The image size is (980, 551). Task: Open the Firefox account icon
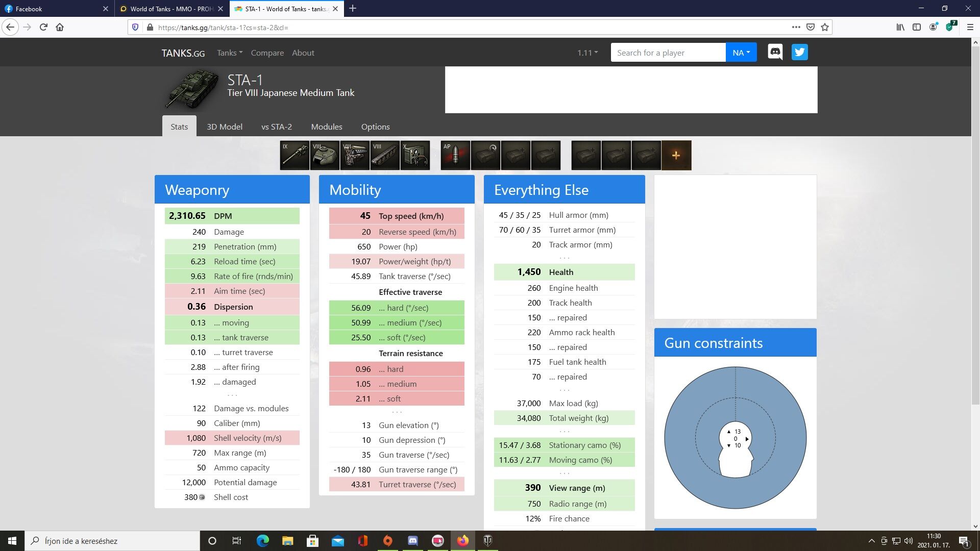click(x=933, y=27)
